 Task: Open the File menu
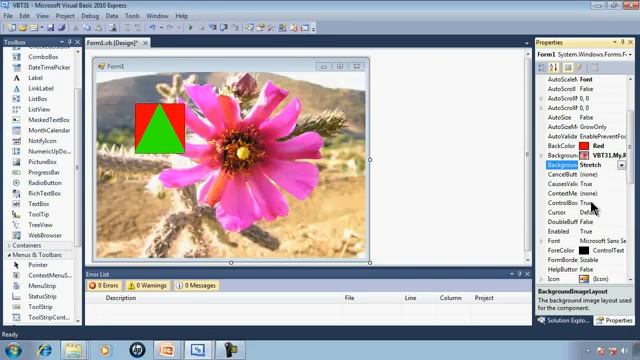click(x=8, y=16)
